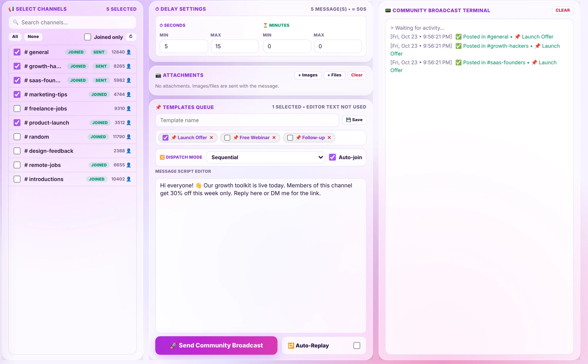This screenshot has height=364, width=588.
Task: Remove the Free Webinar template
Action: [274, 138]
